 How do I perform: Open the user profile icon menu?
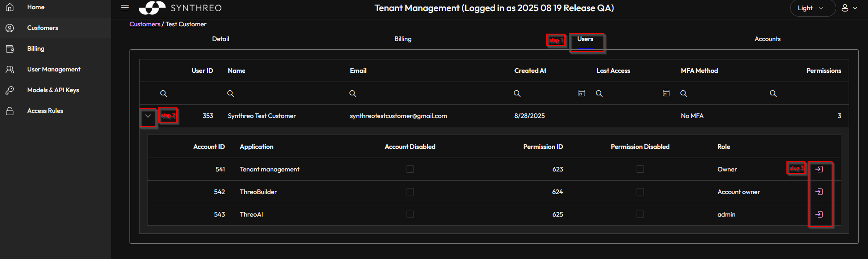pos(849,8)
